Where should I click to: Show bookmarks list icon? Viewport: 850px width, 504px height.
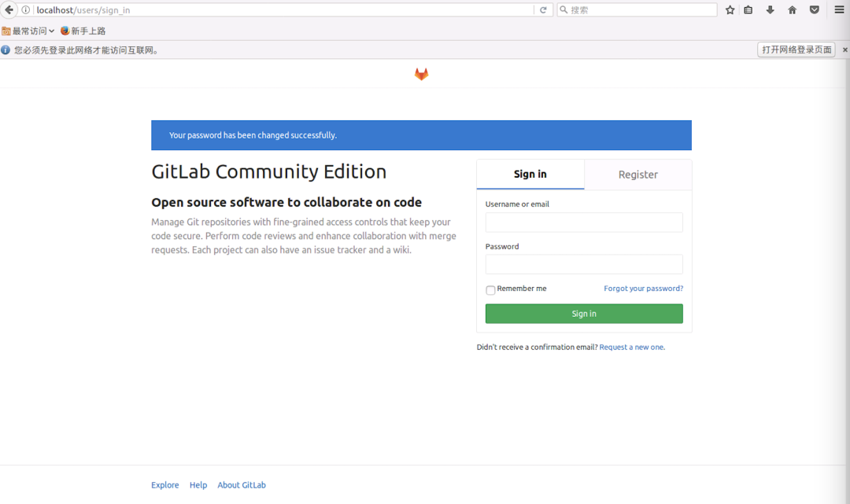(x=748, y=9)
